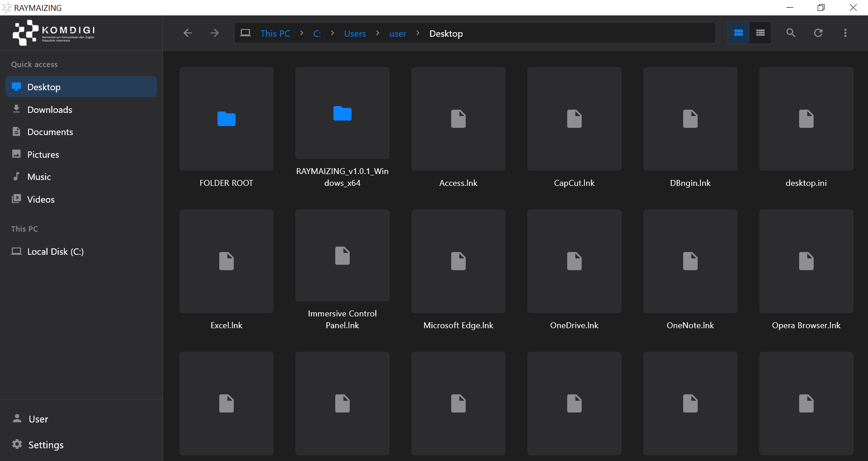Select the FOLDER ROOT folder icon
868x461 pixels.
[227, 119]
